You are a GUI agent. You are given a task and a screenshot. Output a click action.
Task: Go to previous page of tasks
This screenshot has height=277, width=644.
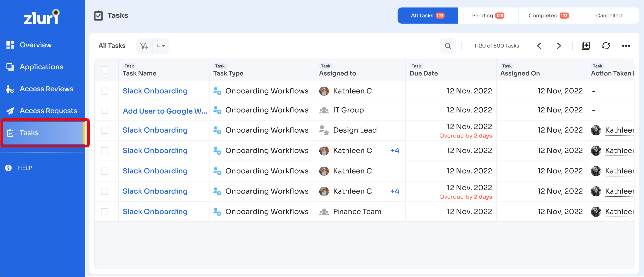(539, 46)
